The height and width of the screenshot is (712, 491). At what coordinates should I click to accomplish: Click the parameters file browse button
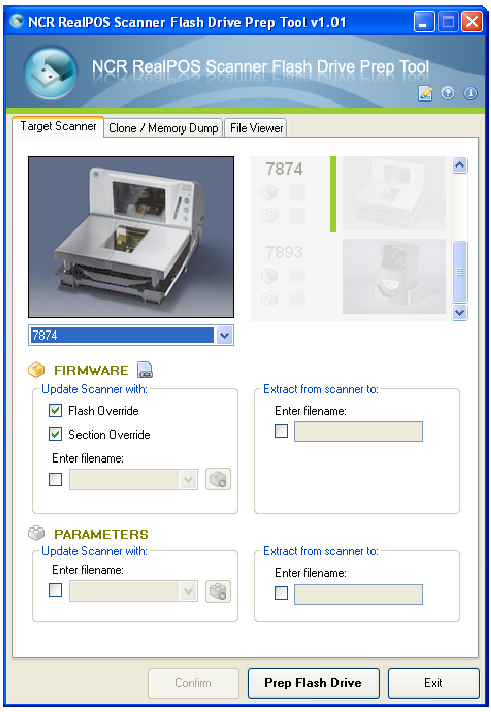click(x=218, y=591)
